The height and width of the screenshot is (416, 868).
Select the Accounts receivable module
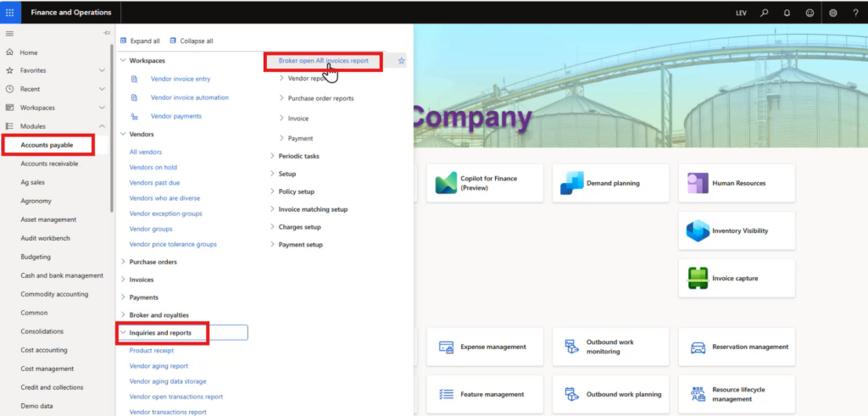(49, 164)
